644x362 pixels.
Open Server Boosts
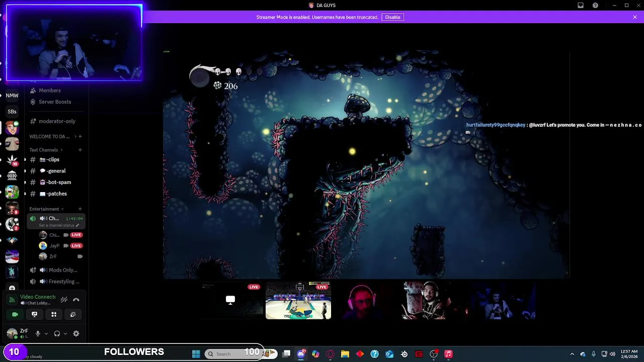point(56,102)
